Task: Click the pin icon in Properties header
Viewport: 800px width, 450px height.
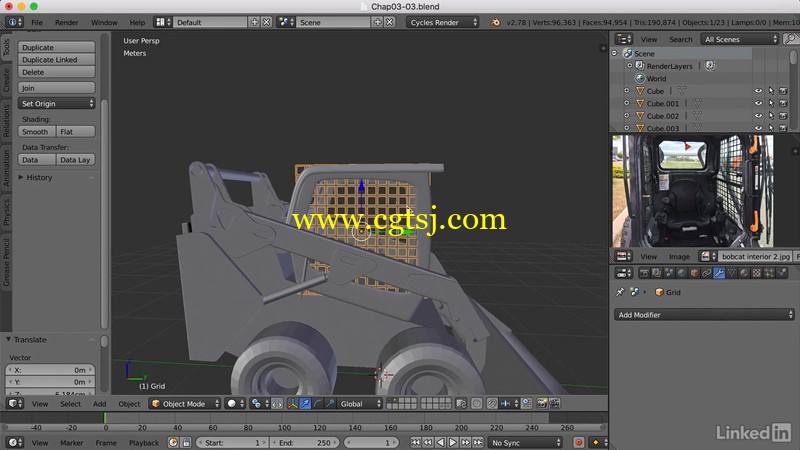Action: click(620, 292)
